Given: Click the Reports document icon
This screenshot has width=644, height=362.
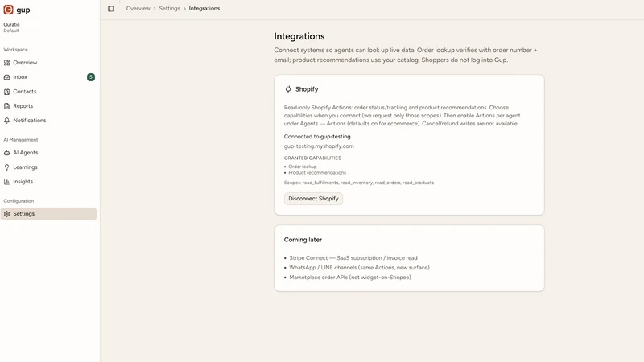Looking at the screenshot, I should [6, 106].
